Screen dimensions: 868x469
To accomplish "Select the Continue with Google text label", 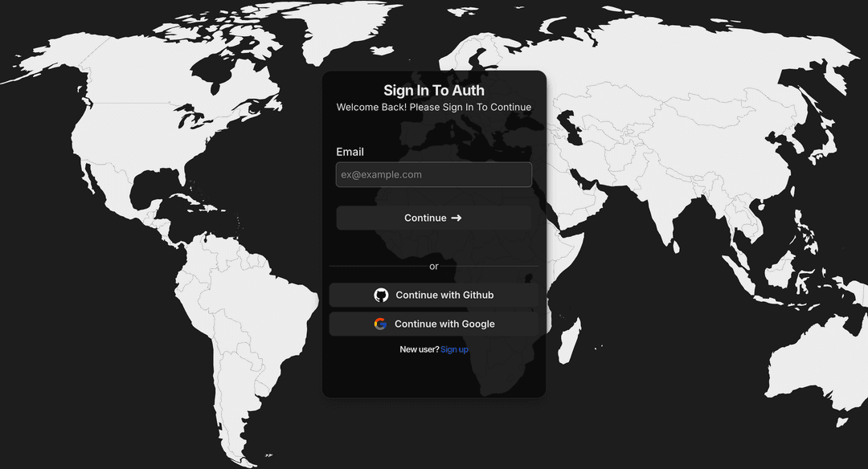I will click(444, 324).
